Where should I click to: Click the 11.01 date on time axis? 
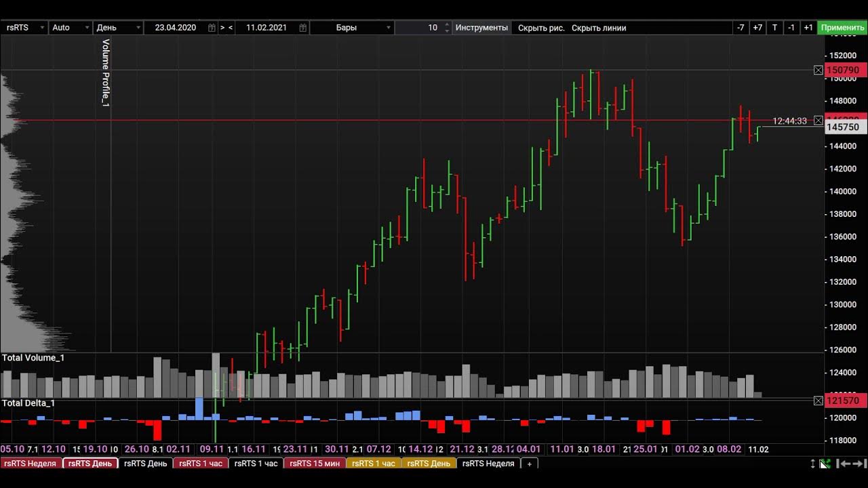(x=562, y=449)
